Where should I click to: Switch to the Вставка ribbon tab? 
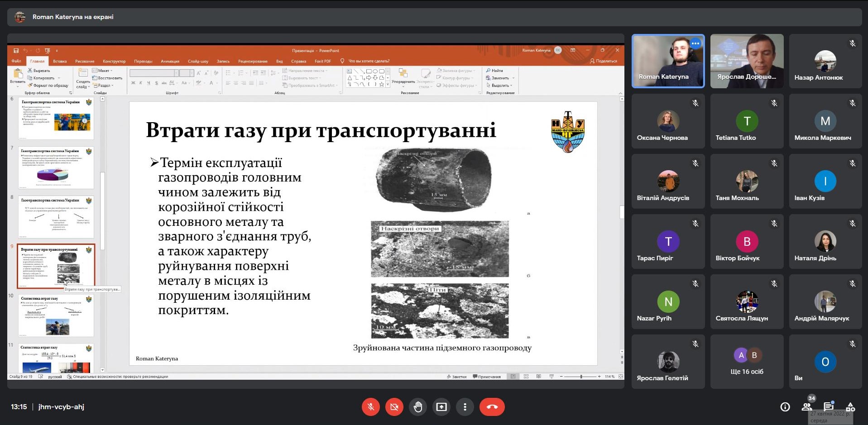pyautogui.click(x=59, y=61)
